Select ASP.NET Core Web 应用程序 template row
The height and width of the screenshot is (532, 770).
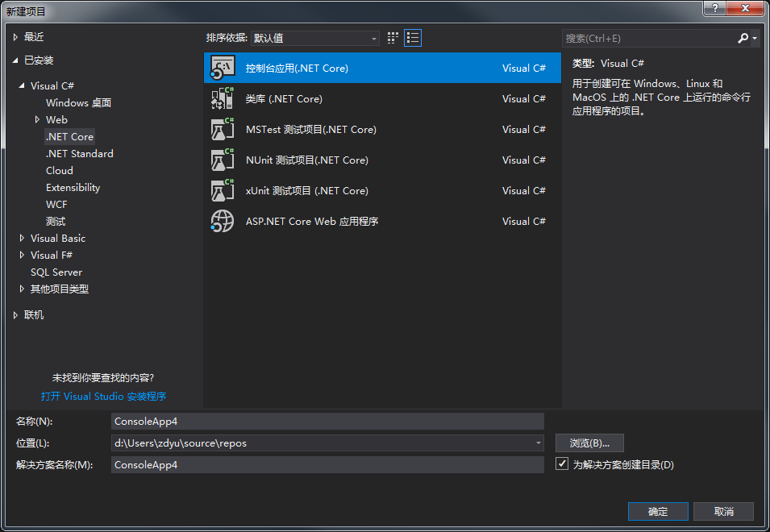(x=382, y=221)
